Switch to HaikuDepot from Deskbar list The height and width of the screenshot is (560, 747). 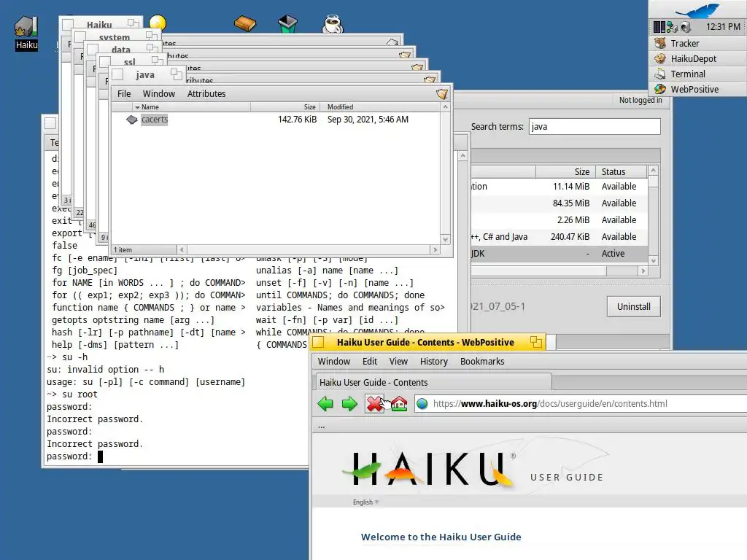coord(697,58)
